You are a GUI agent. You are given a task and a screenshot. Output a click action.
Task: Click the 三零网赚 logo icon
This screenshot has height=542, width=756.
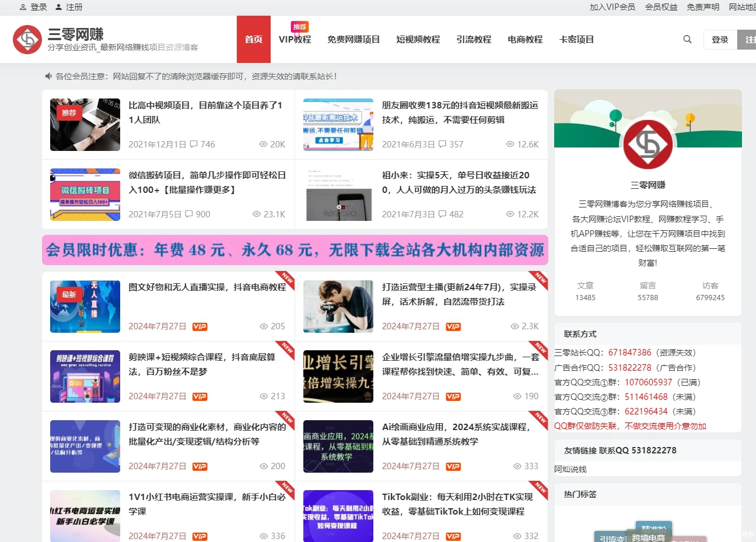tap(27, 39)
